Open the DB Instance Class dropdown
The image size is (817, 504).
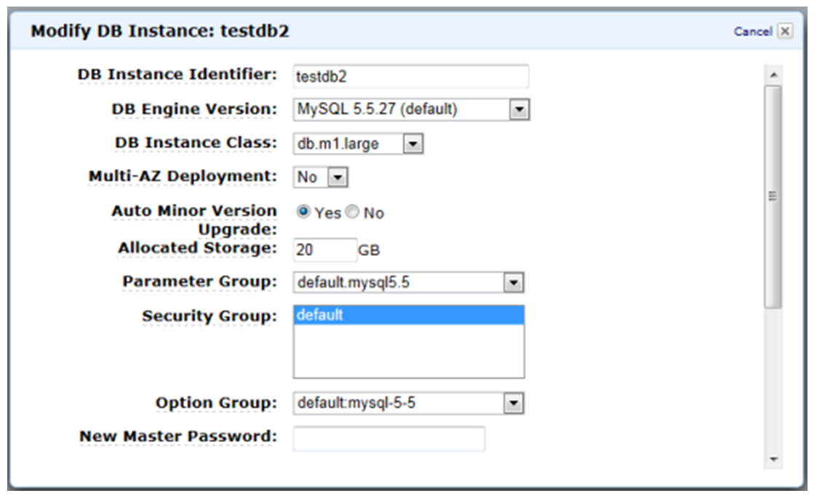[x=358, y=144]
